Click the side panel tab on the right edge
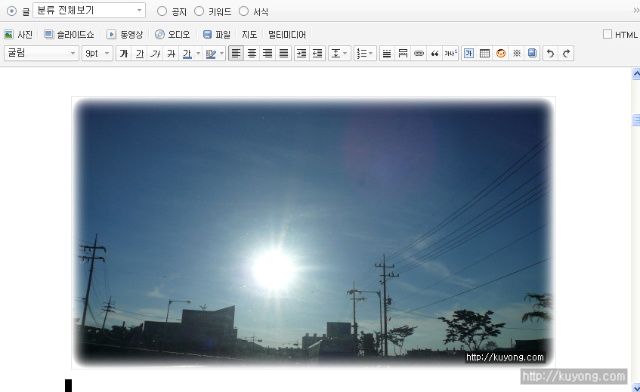Viewport: 640px width, 392px height. pos(636,120)
